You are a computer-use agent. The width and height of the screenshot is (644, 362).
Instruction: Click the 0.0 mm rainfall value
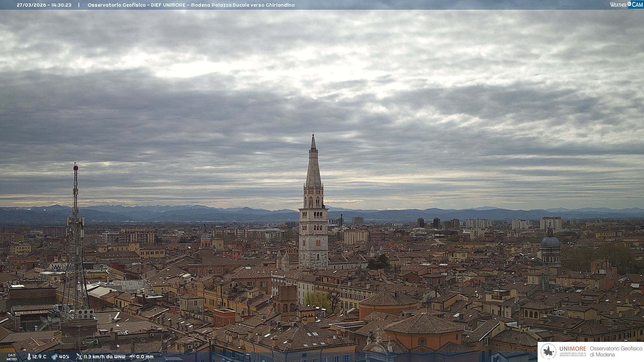point(145,357)
